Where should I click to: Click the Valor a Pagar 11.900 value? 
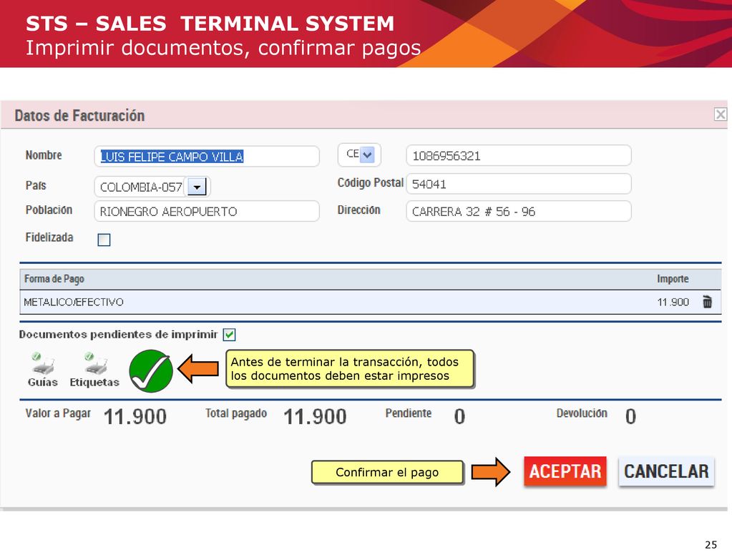135,416
